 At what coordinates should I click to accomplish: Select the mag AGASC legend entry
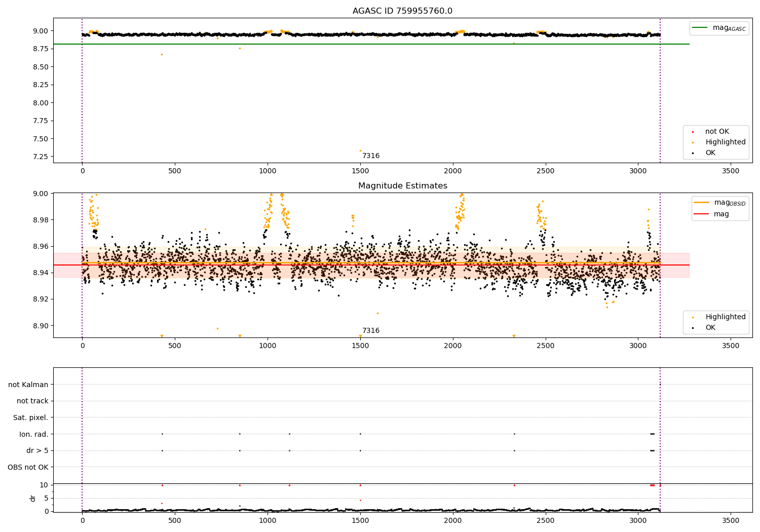(719, 28)
